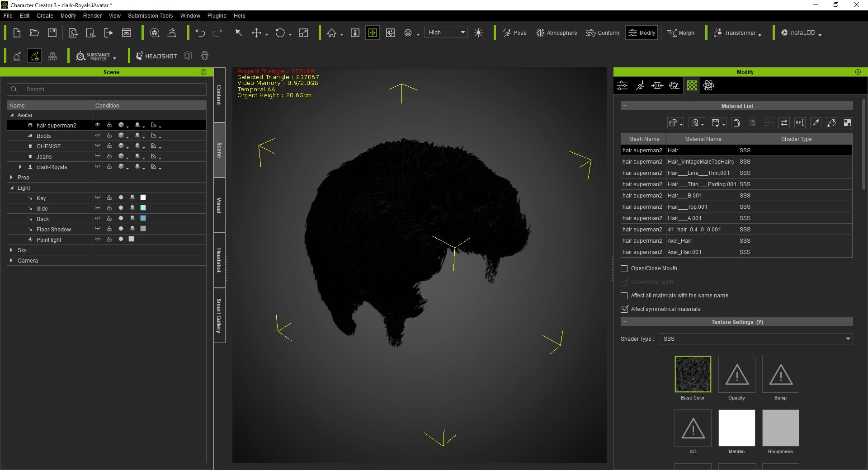
Task: Open the Plugins menu
Action: (217, 15)
